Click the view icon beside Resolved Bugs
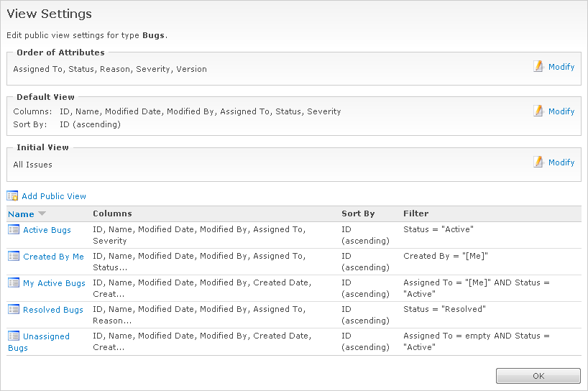This screenshot has height=391, width=588. click(14, 309)
